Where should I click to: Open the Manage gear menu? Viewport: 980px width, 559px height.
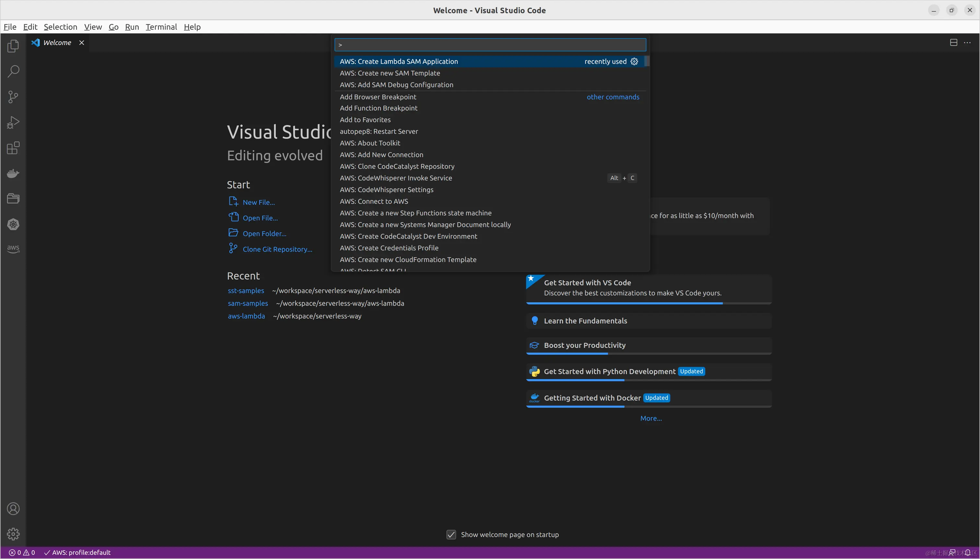(13, 534)
